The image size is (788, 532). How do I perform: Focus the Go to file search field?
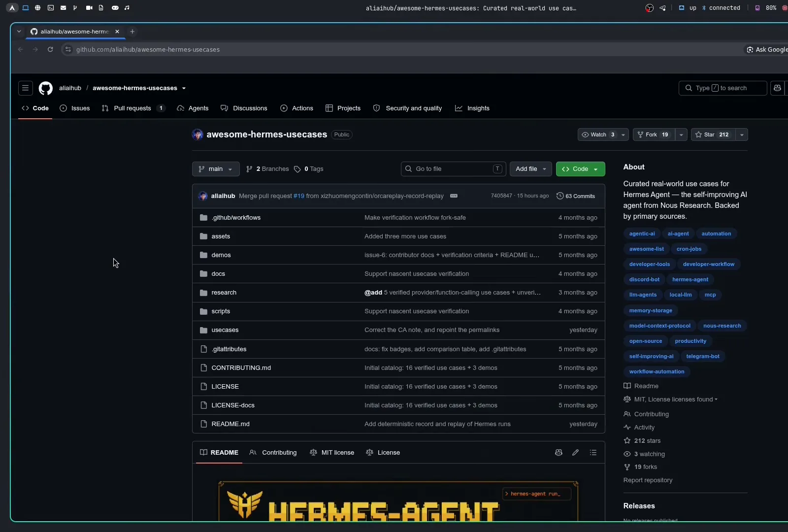[453, 169]
